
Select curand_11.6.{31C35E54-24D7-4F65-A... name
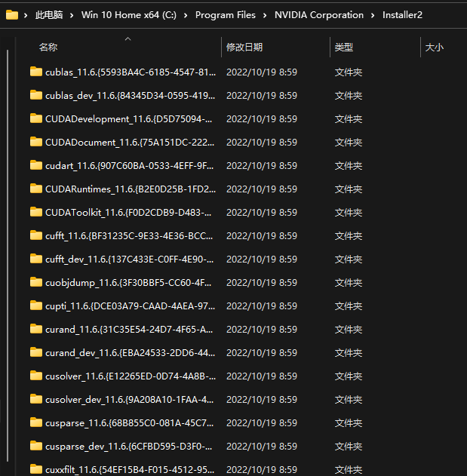coord(129,330)
